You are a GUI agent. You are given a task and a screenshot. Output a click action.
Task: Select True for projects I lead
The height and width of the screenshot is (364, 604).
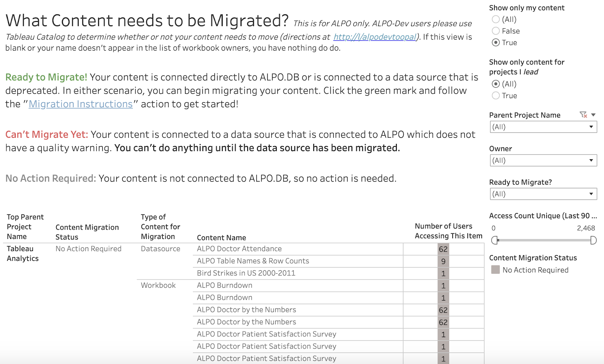click(x=496, y=96)
